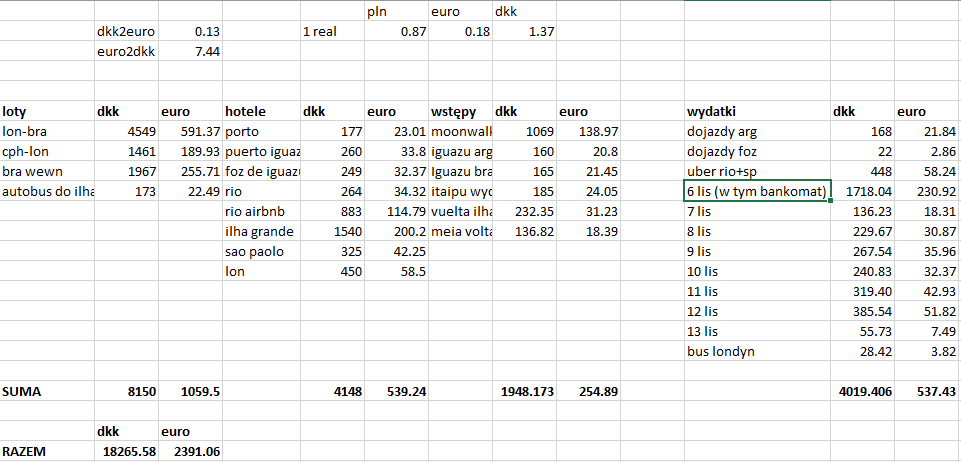Select the 0.87 pln rate cell
961x462 pixels.
coord(397,31)
